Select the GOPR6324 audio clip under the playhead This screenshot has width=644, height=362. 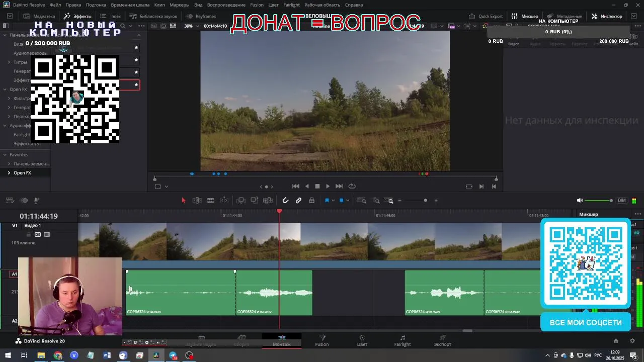click(x=274, y=293)
